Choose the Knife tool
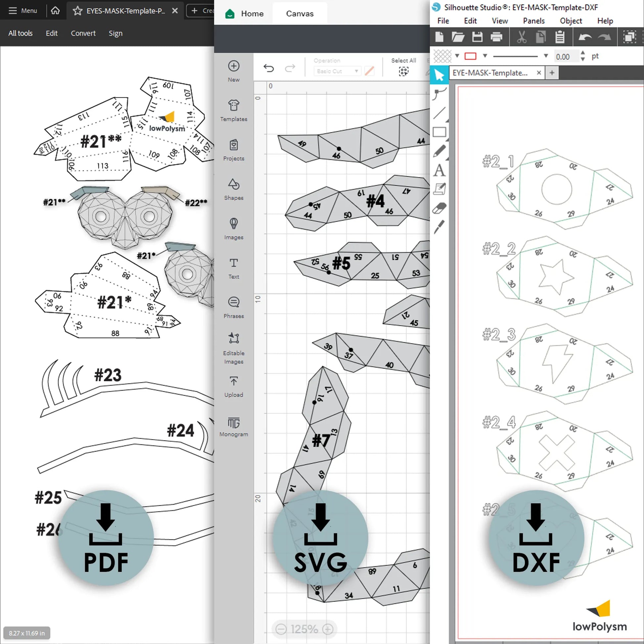Image resolution: width=644 pixels, height=644 pixels. pos(439,227)
